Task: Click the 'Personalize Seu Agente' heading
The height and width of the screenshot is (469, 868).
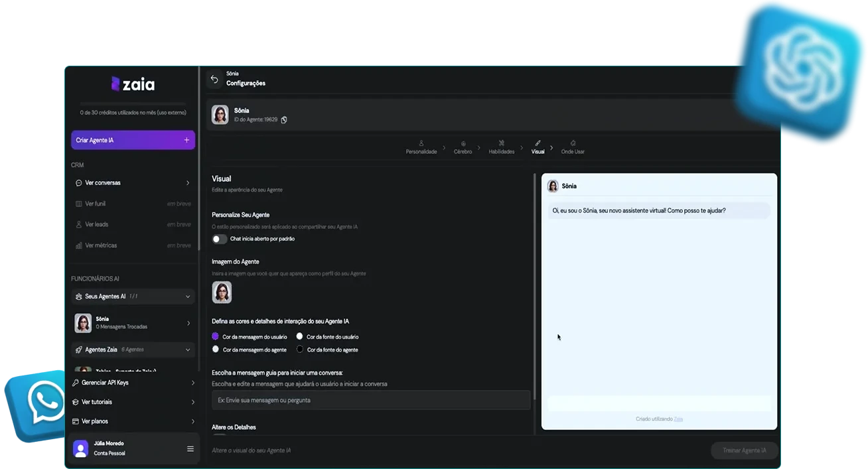Action: click(240, 215)
